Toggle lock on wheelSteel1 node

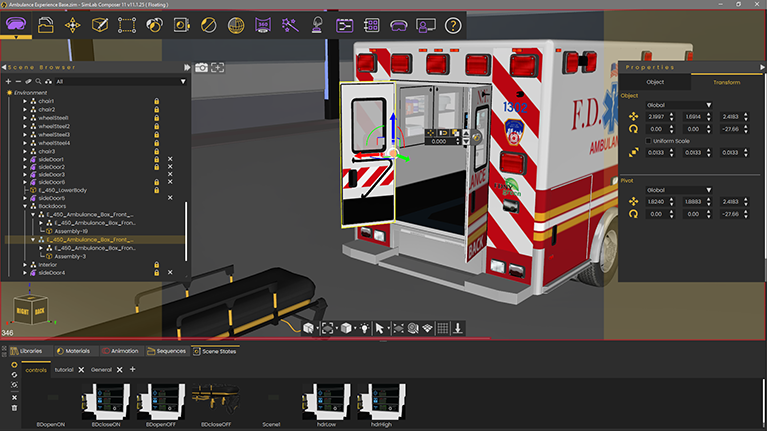tap(157, 118)
